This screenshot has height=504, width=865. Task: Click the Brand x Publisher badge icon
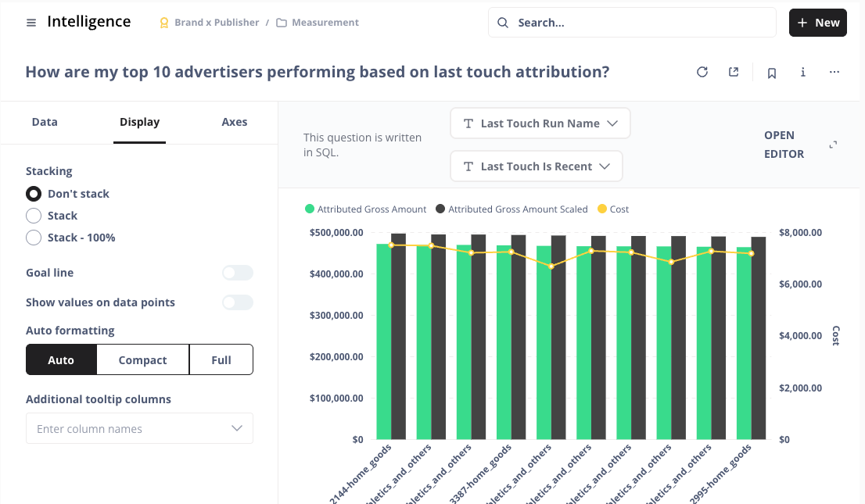164,23
